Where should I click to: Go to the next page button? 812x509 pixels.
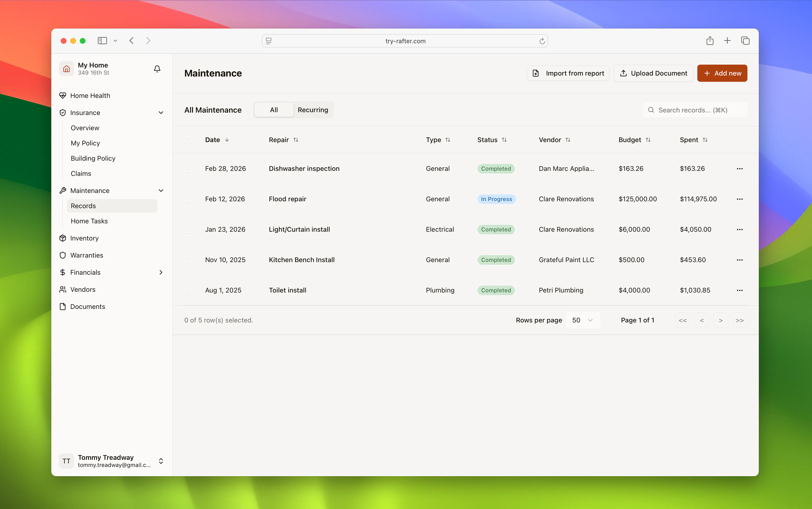point(721,320)
